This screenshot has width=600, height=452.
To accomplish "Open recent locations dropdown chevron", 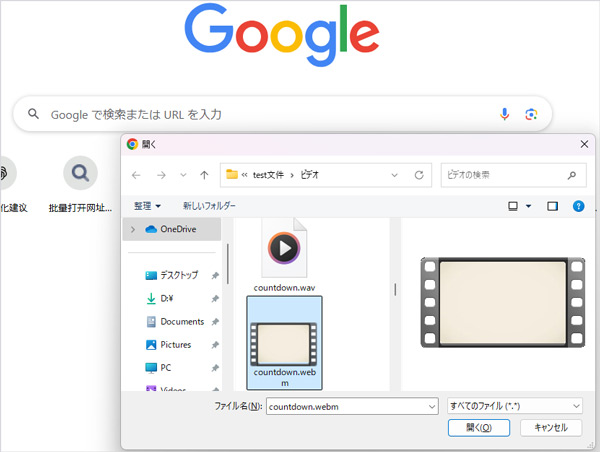I will (183, 175).
